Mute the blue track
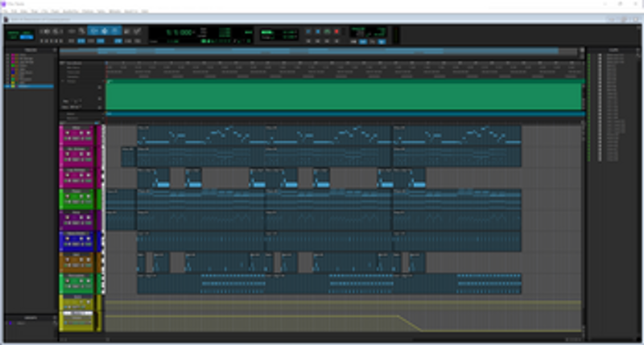Image resolution: width=644 pixels, height=345 pixels. coord(88,239)
